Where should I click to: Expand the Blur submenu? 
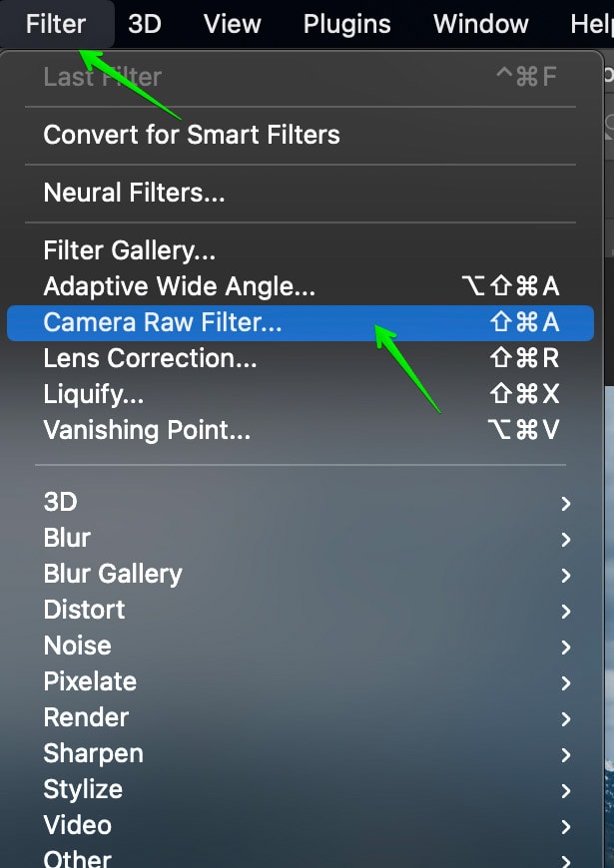tap(301, 538)
